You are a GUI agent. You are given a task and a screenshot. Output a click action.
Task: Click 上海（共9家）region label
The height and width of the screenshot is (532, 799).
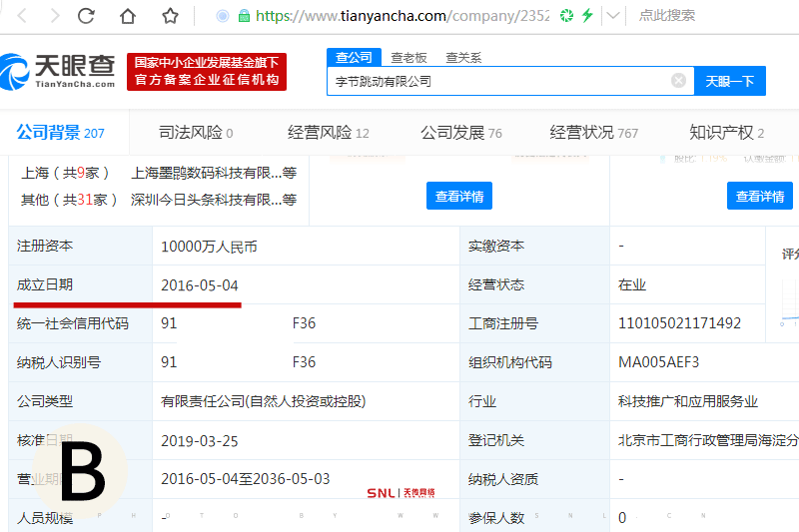65,173
